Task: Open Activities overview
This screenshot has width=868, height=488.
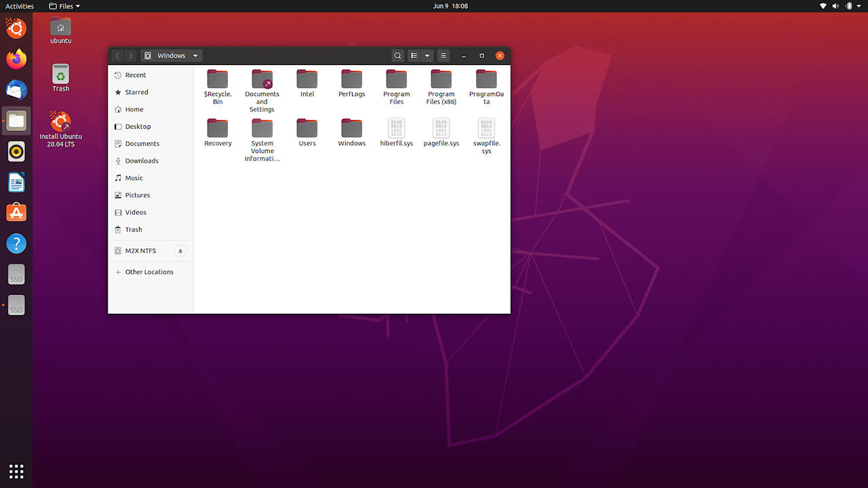Action: 20,6
